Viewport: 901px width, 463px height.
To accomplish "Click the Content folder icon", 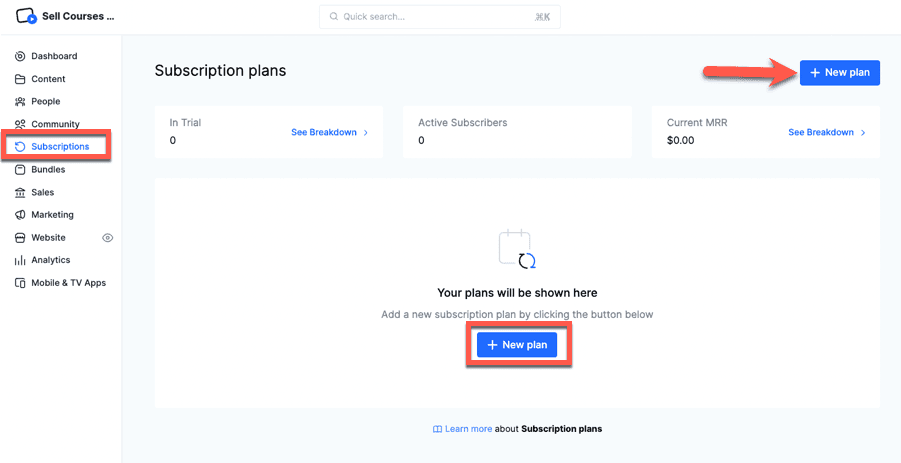I will click(21, 79).
